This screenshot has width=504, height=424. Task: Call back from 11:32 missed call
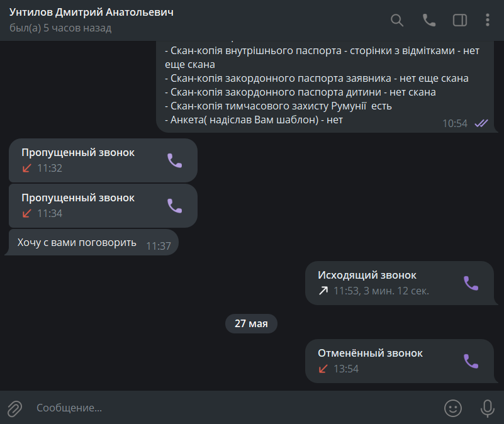[x=174, y=160]
